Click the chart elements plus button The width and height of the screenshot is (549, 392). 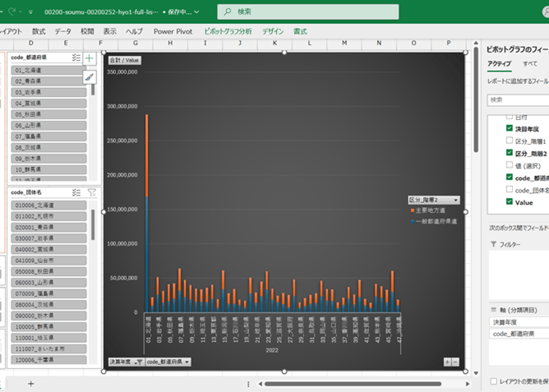(89, 58)
